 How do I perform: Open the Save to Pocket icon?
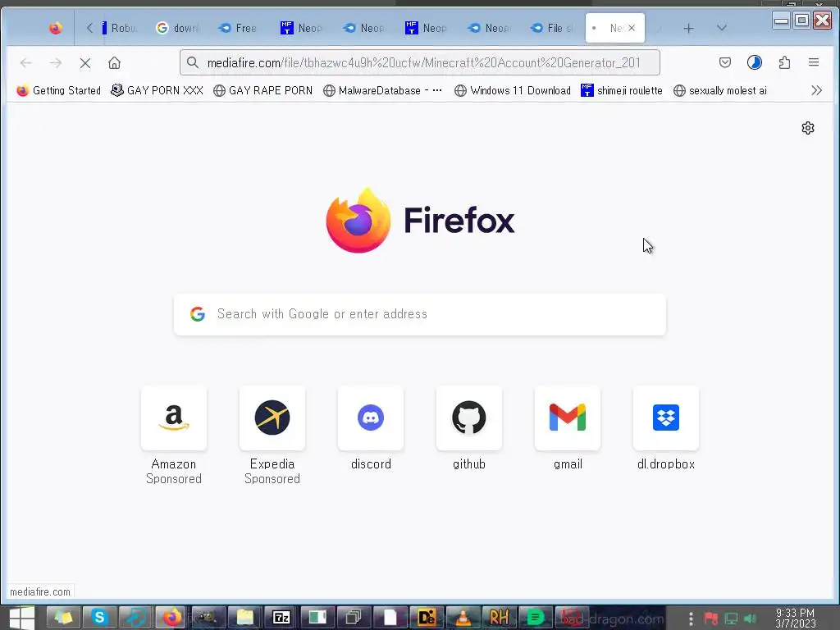point(725,62)
